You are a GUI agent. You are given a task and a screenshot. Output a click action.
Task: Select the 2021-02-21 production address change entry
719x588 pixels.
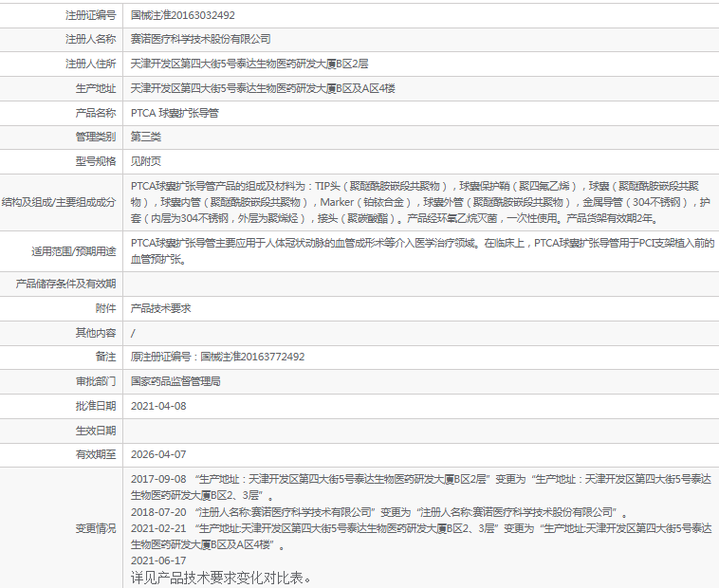(421, 537)
